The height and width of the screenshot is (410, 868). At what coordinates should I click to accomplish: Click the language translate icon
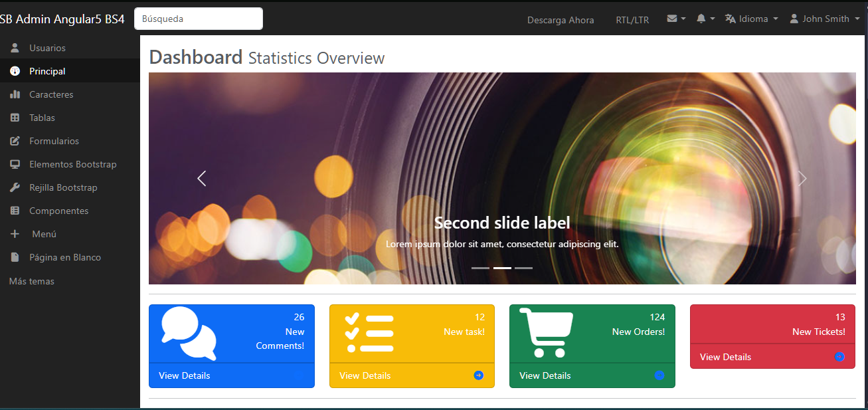point(731,19)
